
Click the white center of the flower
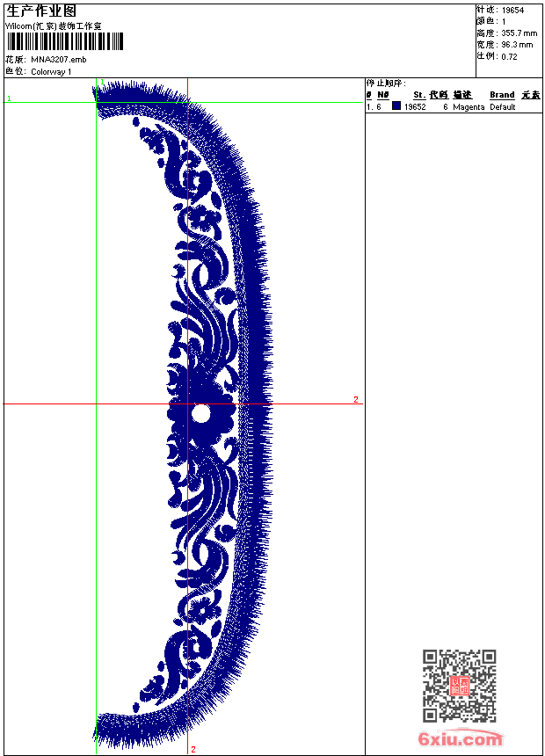tap(200, 414)
